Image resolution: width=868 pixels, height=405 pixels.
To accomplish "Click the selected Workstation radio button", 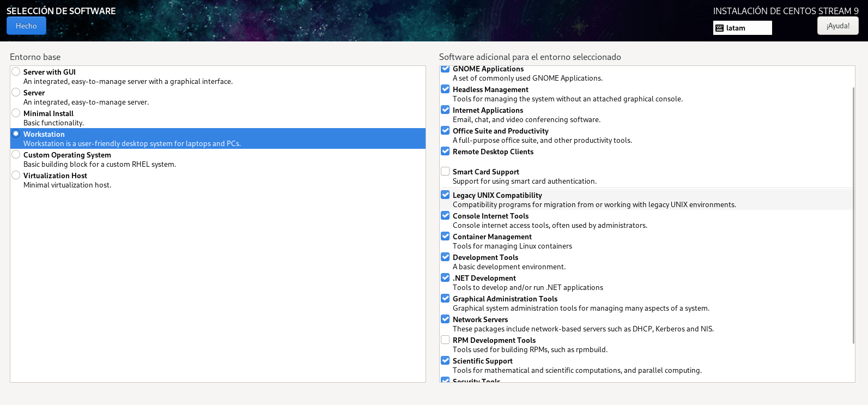I will point(16,134).
